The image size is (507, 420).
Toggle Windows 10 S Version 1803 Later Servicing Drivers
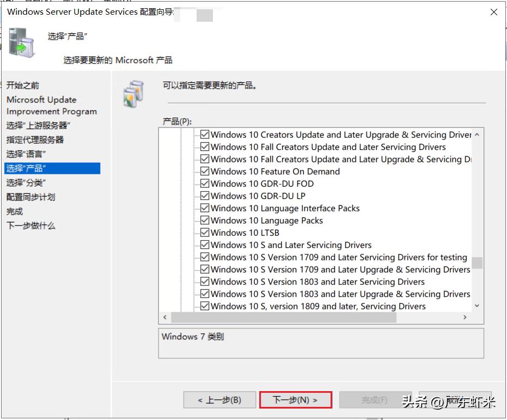(x=205, y=282)
